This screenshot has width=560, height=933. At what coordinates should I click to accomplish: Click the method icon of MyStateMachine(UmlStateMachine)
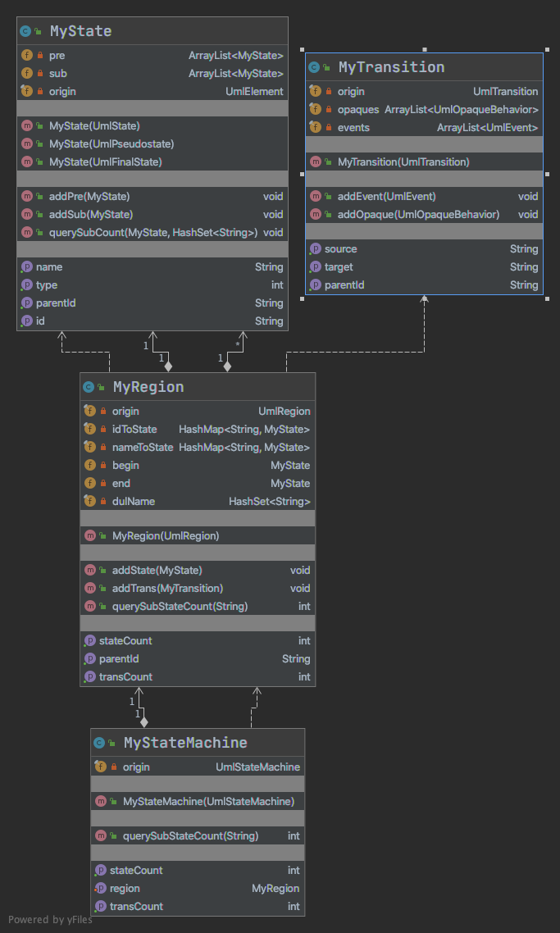coord(101,802)
